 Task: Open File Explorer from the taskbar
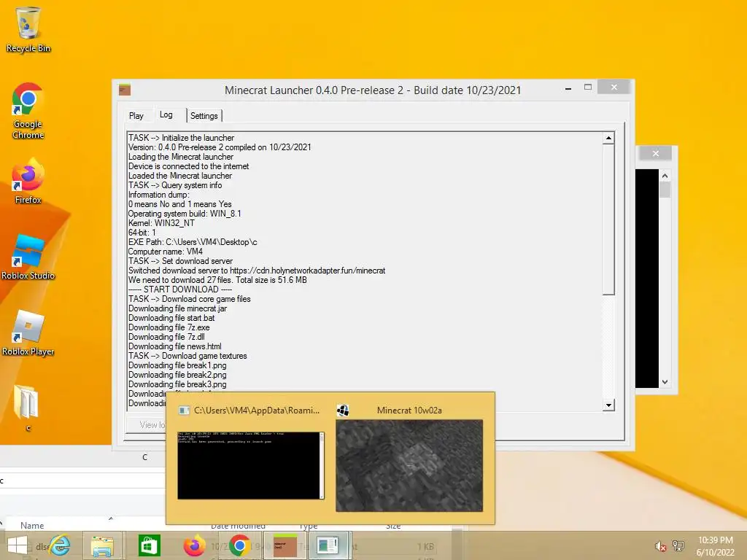coord(102,545)
